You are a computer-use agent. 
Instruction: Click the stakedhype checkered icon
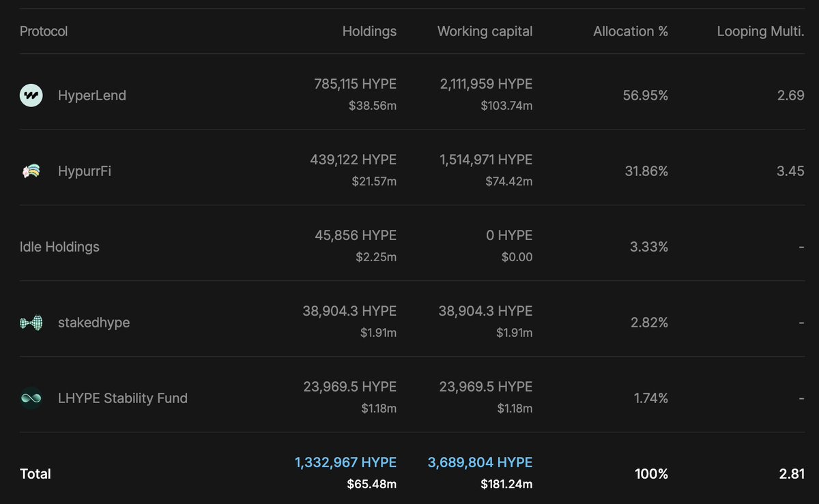coord(31,323)
